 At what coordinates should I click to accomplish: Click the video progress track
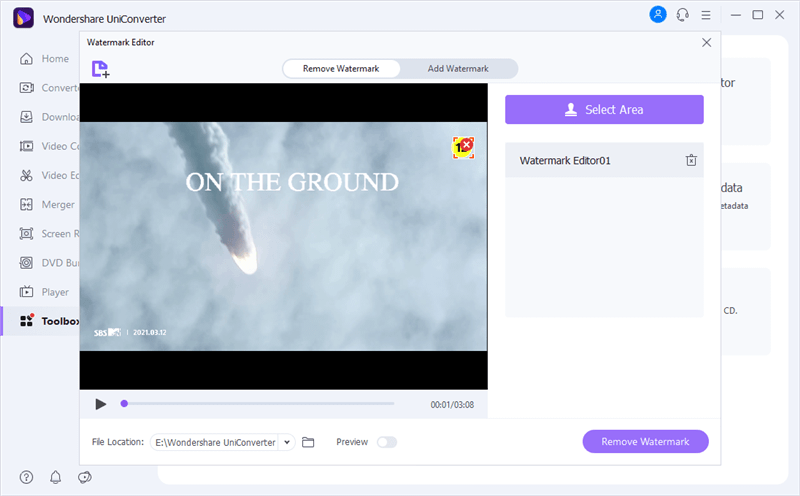coord(257,404)
